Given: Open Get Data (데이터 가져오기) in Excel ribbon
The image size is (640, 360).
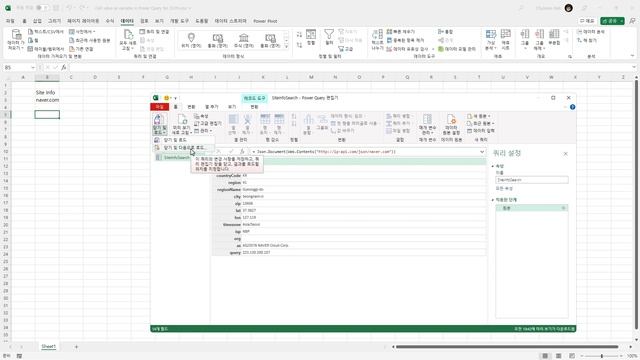Looking at the screenshot, I should pos(16,40).
